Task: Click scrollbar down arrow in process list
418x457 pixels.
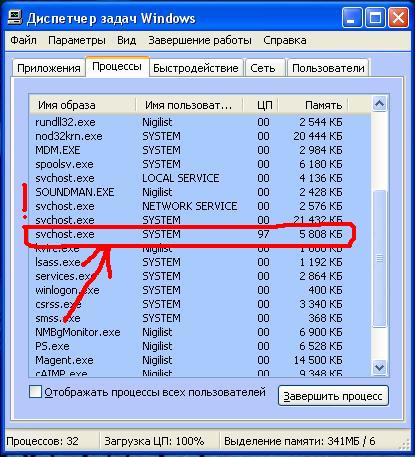Action: 380,368
